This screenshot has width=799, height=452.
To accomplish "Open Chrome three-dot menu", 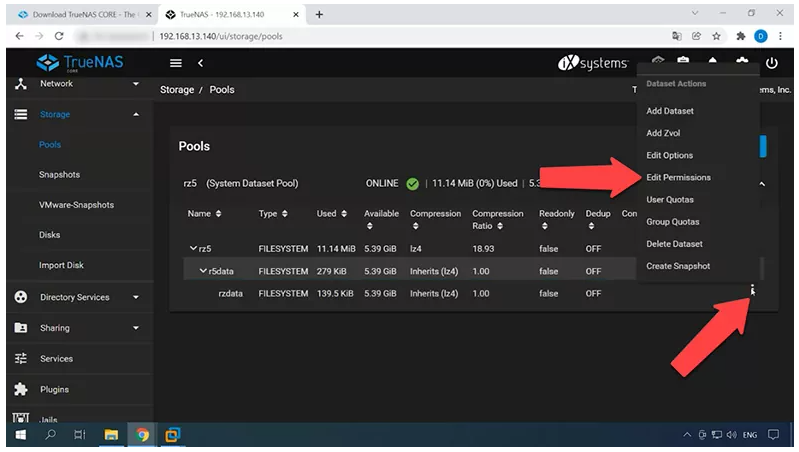I will click(780, 36).
